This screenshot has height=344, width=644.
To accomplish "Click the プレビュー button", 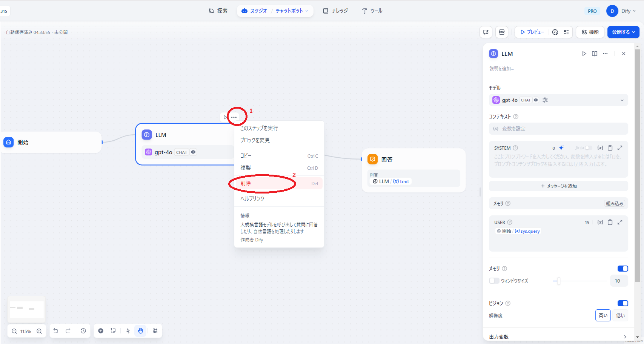I will coord(532,32).
